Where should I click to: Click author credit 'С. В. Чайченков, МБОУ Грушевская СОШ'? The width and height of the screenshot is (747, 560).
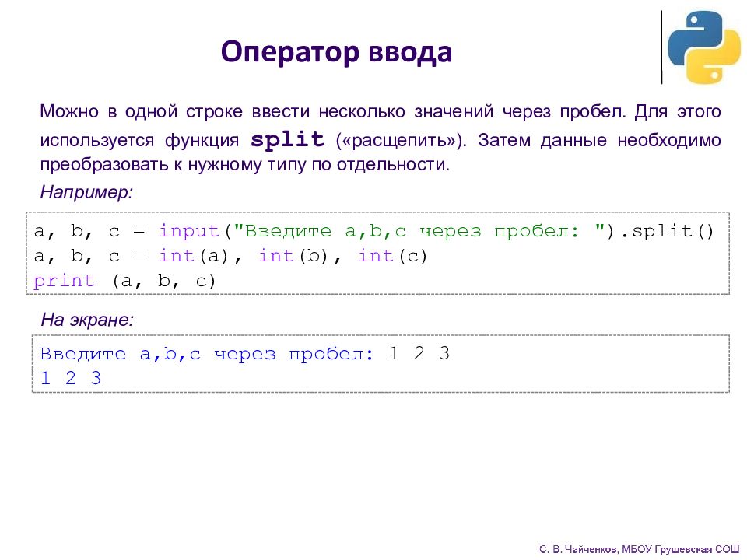click(x=639, y=550)
